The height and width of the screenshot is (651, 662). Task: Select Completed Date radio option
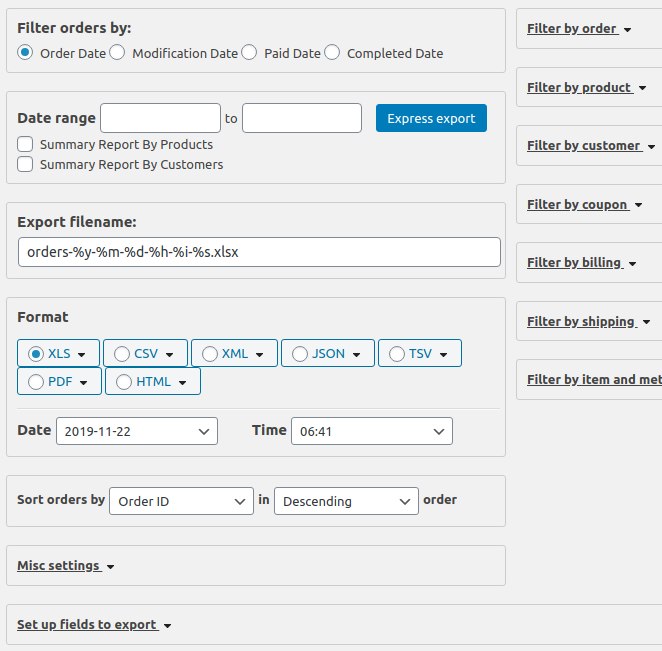coord(332,53)
